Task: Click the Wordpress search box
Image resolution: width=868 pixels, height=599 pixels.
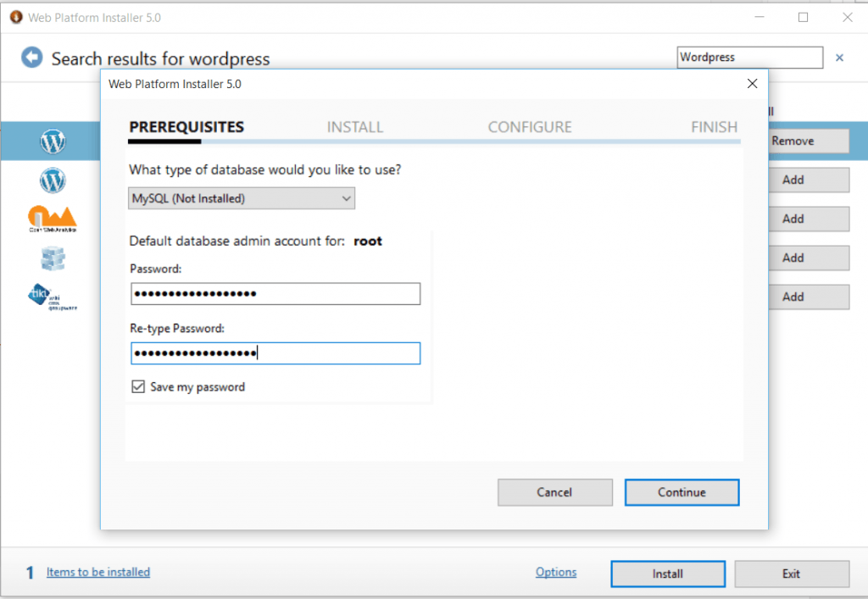Action: click(749, 58)
